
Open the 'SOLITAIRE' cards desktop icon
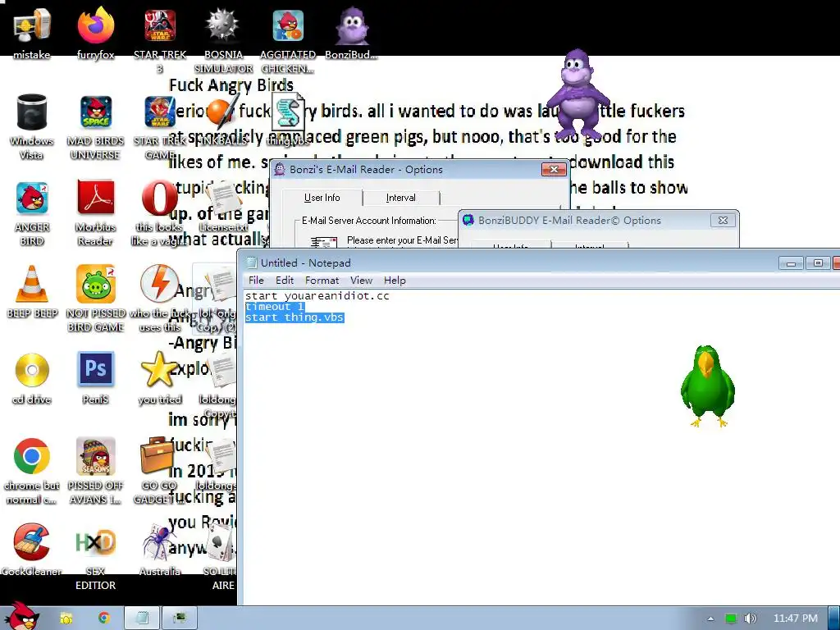(221, 542)
